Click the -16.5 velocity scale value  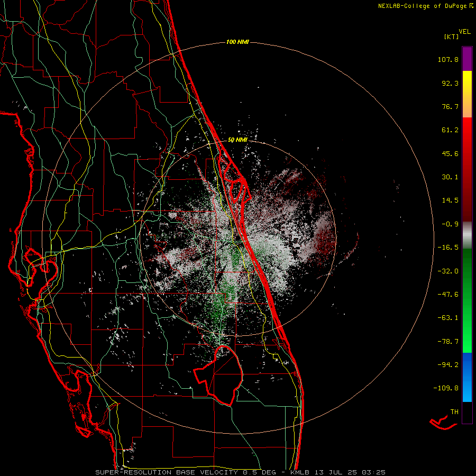[448, 248]
